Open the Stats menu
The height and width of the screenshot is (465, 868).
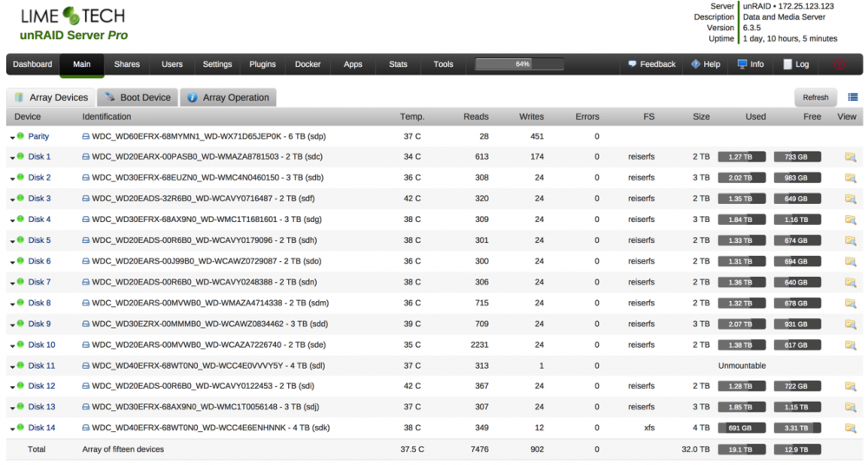click(x=398, y=64)
